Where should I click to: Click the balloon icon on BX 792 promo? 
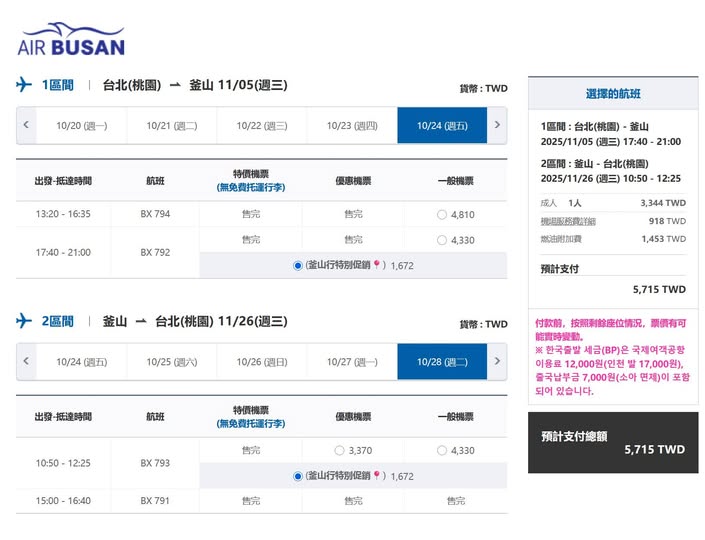(377, 266)
